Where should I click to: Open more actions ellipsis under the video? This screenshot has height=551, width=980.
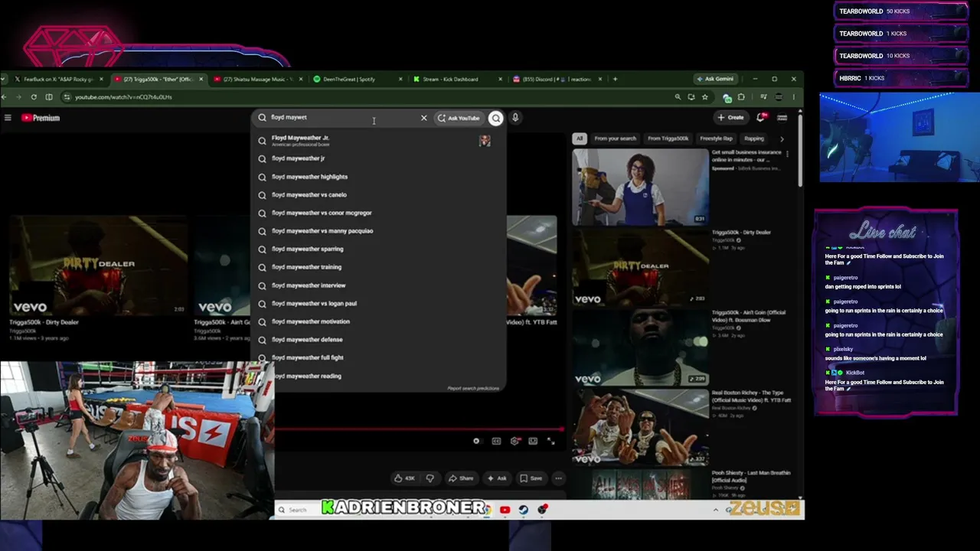coord(558,478)
